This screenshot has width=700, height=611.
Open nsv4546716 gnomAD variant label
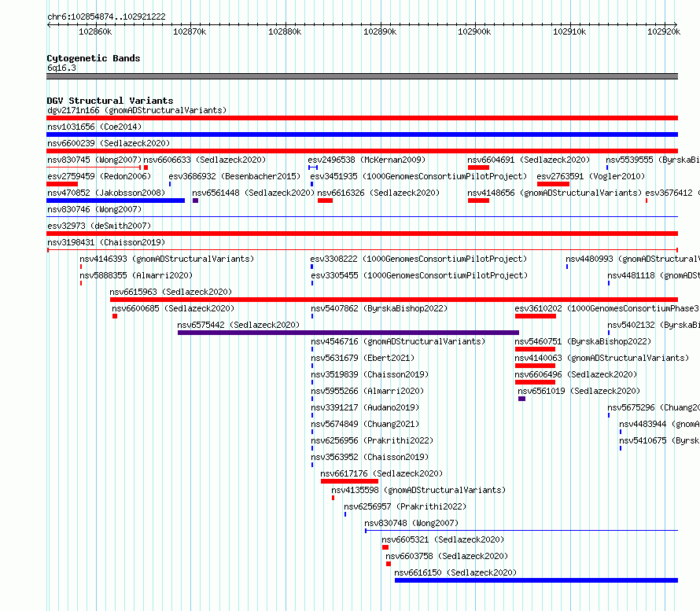click(x=398, y=341)
